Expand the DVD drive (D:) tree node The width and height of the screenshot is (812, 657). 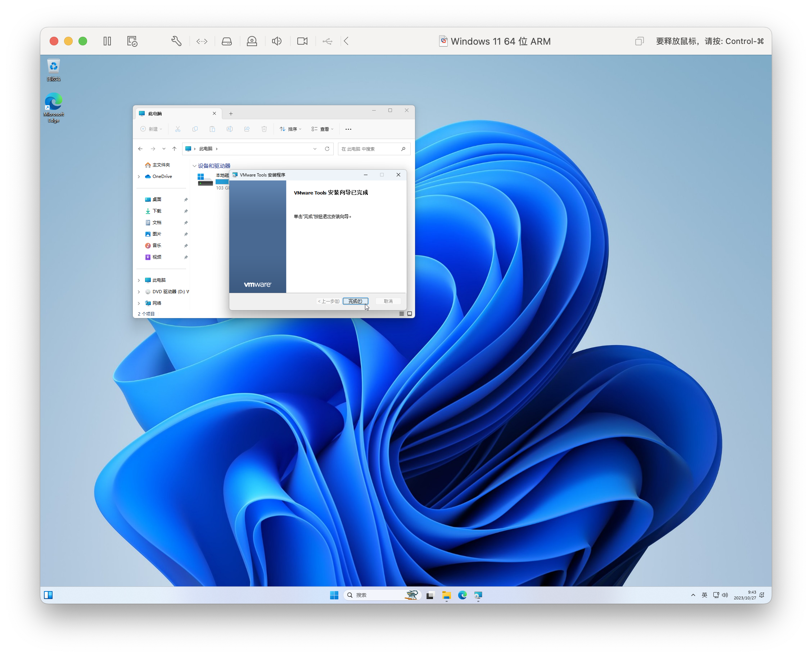click(139, 292)
